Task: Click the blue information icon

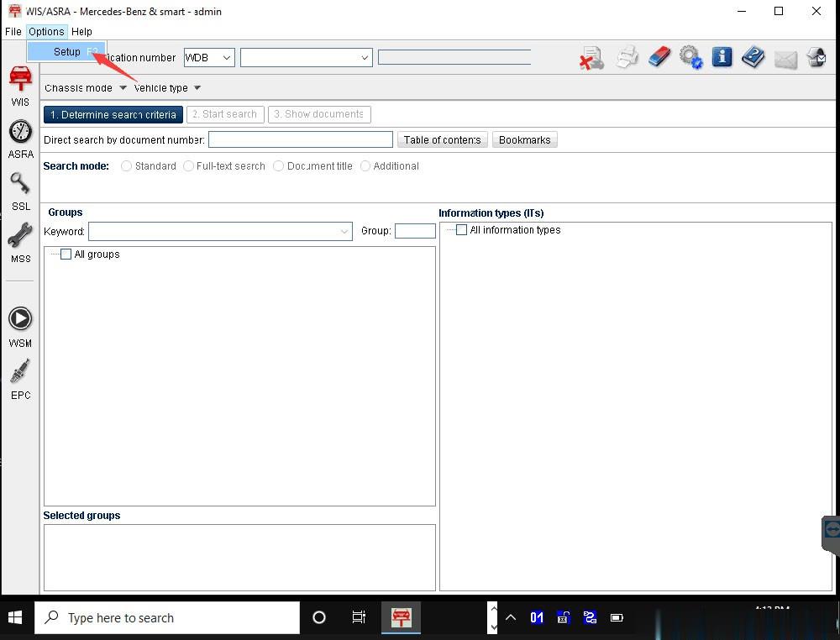Action: coord(722,57)
